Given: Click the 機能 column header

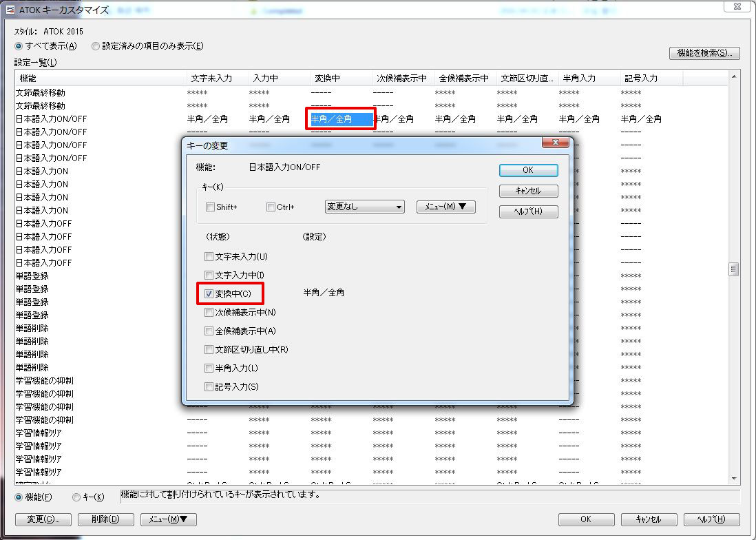Looking at the screenshot, I should click(101, 78).
